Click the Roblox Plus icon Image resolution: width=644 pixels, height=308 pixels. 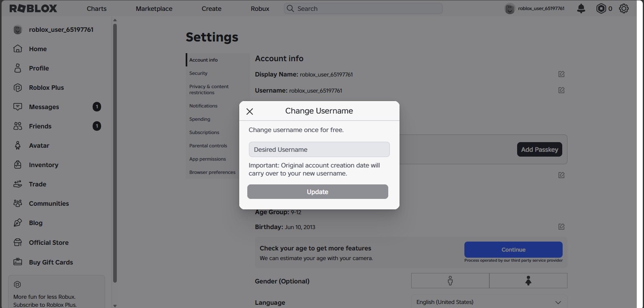(18, 87)
